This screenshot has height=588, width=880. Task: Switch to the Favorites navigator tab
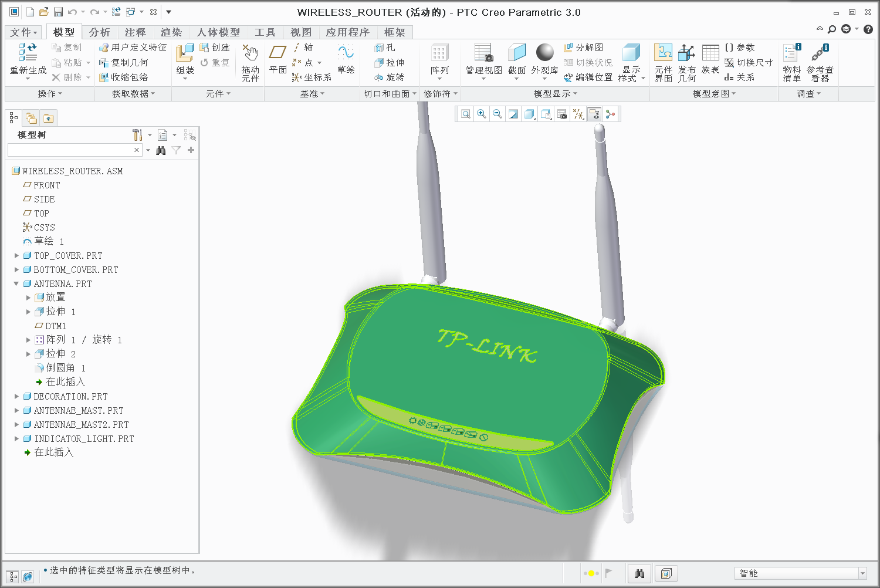tap(48, 118)
